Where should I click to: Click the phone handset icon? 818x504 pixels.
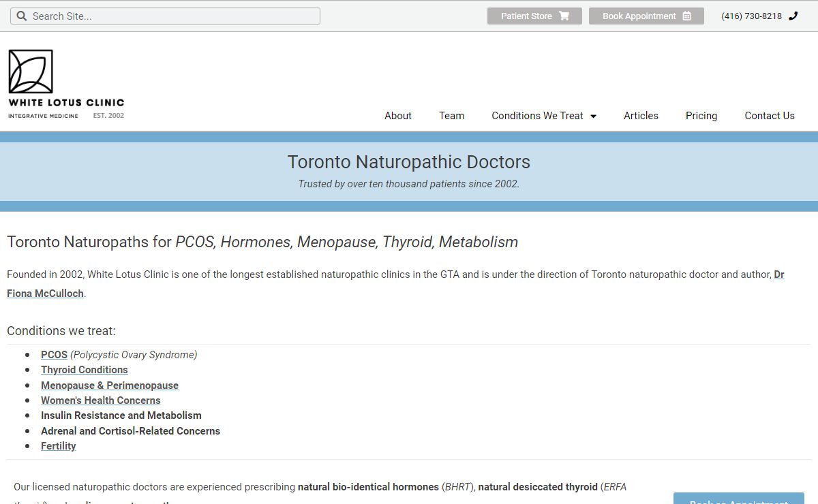coord(793,16)
